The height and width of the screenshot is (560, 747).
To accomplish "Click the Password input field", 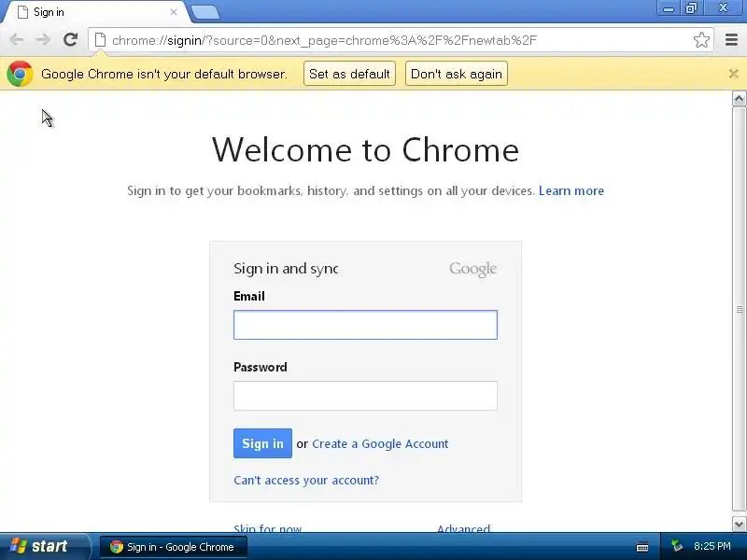I will coord(365,396).
